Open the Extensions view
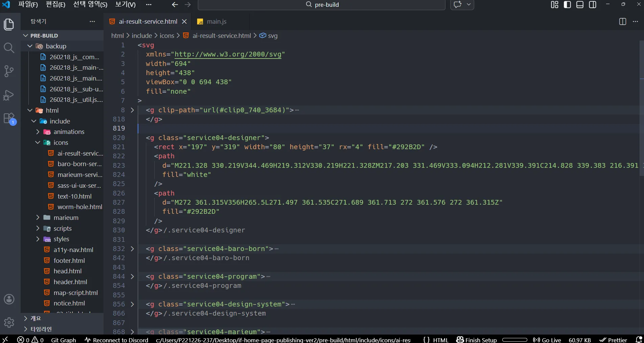Screen dimensions: 644x343 coord(9,119)
